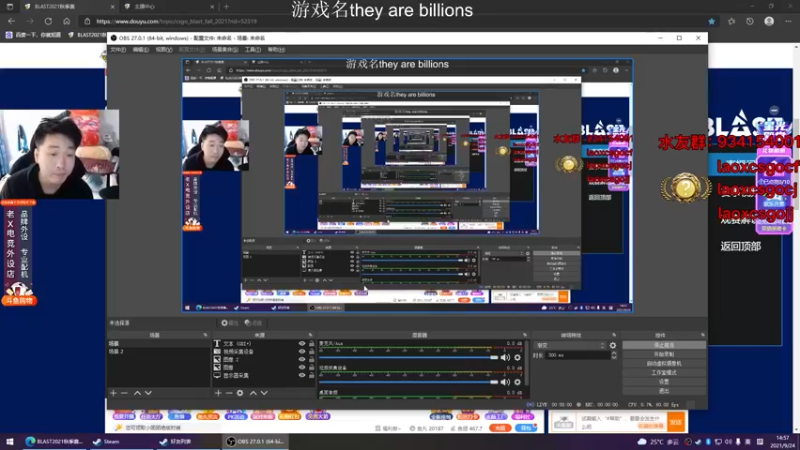800x450 pixels.
Task: Open OBS 设置 button in controls
Action: click(x=664, y=382)
